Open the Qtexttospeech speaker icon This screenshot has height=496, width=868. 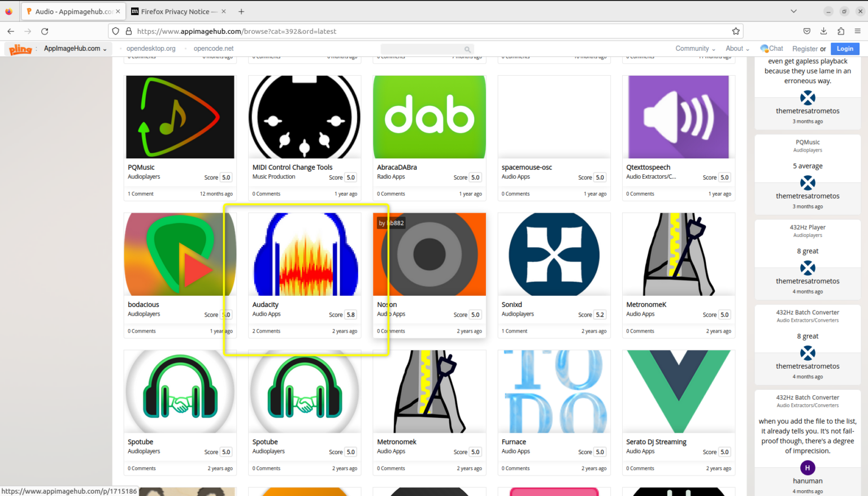click(x=678, y=117)
